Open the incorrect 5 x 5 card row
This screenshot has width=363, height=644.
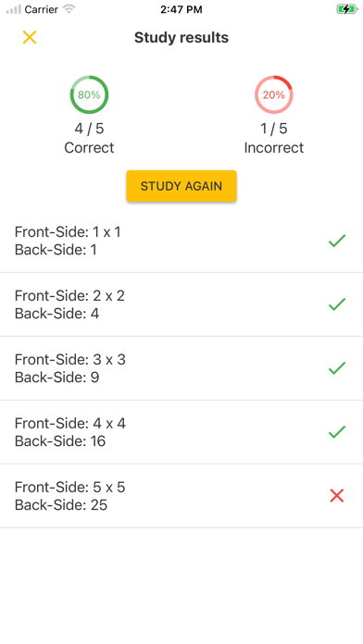tap(181, 496)
